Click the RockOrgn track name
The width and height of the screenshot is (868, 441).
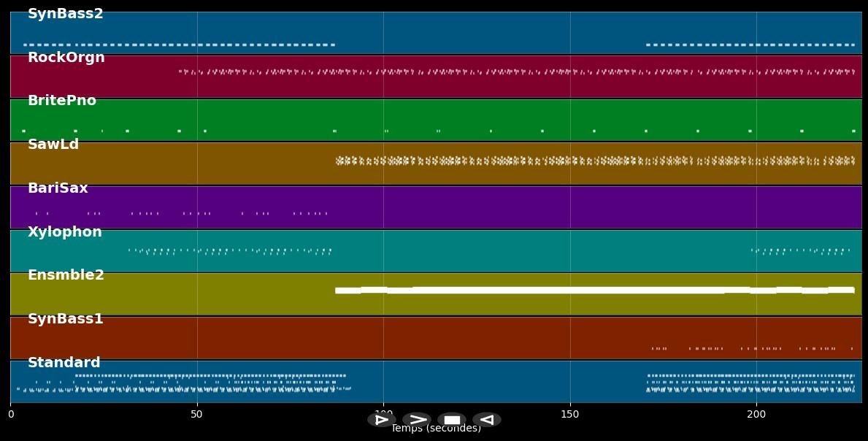66,58
